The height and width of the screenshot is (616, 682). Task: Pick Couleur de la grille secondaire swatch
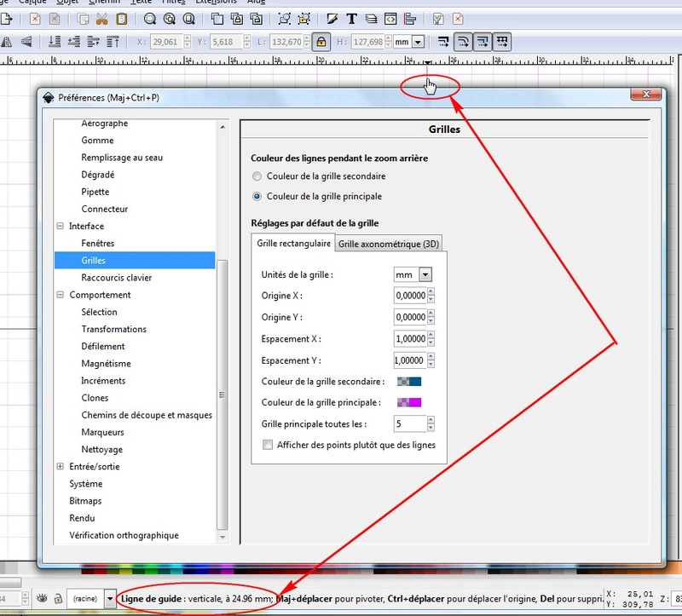[409, 382]
